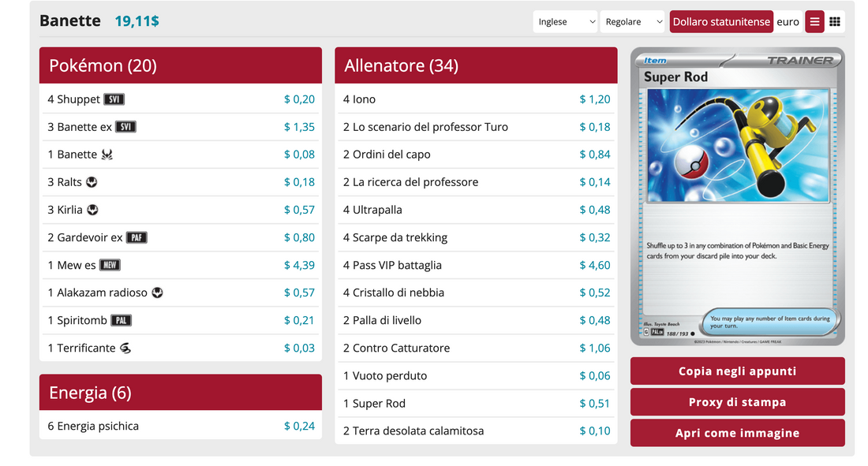The width and height of the screenshot is (868, 466).
Task: Select the 2 Ordini del capo row
Action: click(476, 155)
